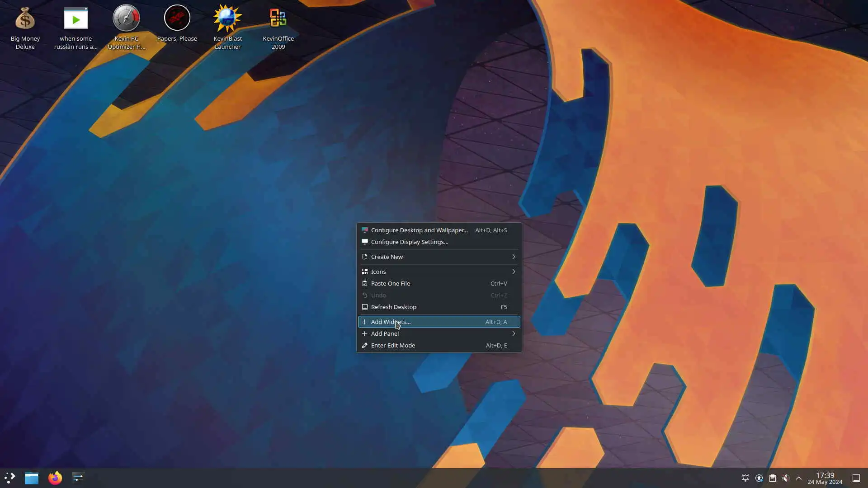Open the notifications bell in the tray
The width and height of the screenshot is (868, 488).
[x=745, y=478]
